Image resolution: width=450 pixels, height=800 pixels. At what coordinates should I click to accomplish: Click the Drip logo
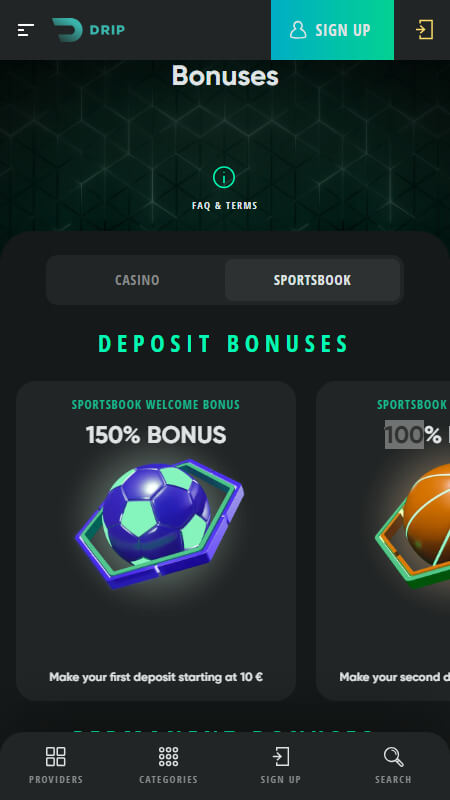[x=88, y=30]
